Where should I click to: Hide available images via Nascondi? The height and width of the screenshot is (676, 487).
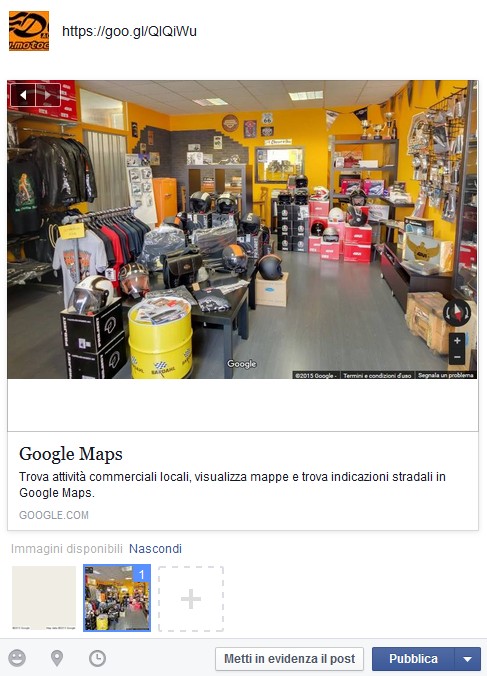click(x=155, y=549)
